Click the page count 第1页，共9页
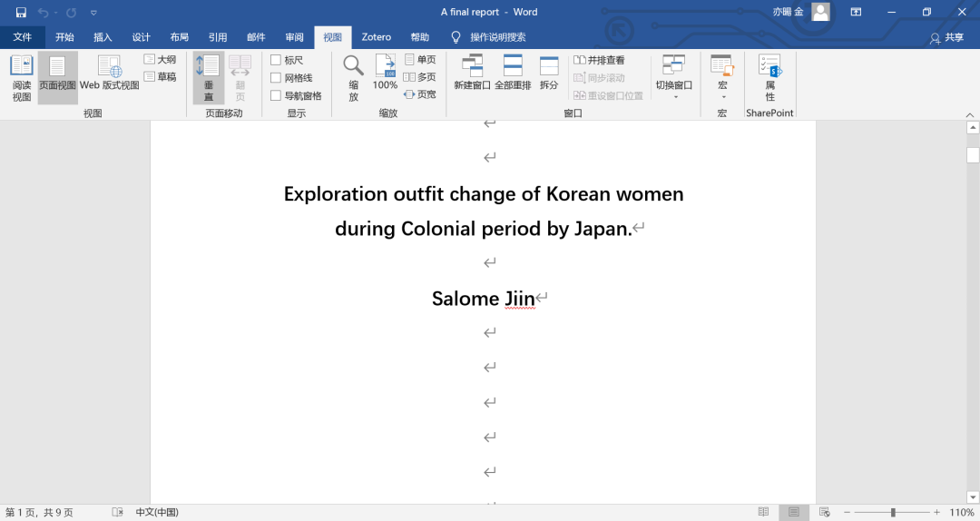Image resolution: width=980 pixels, height=521 pixels. (x=39, y=512)
